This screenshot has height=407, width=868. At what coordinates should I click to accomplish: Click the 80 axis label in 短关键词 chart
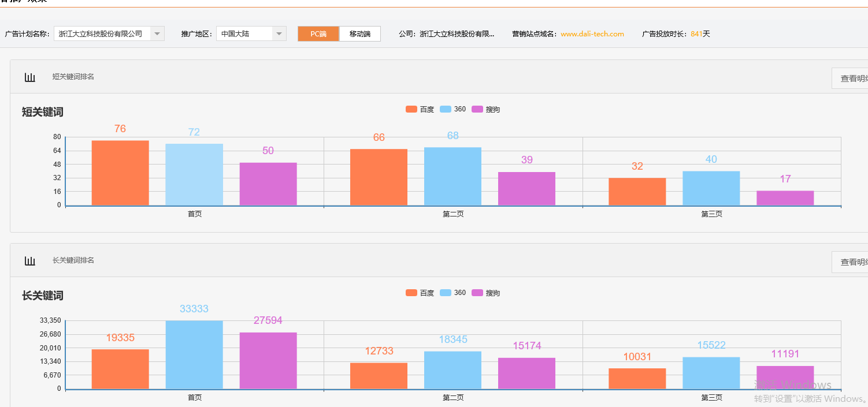tap(57, 137)
